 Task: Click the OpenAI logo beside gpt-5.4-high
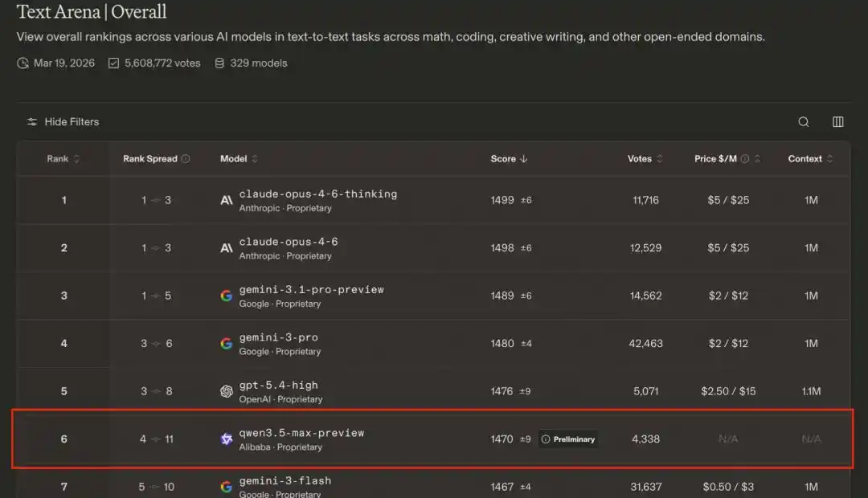pos(227,391)
